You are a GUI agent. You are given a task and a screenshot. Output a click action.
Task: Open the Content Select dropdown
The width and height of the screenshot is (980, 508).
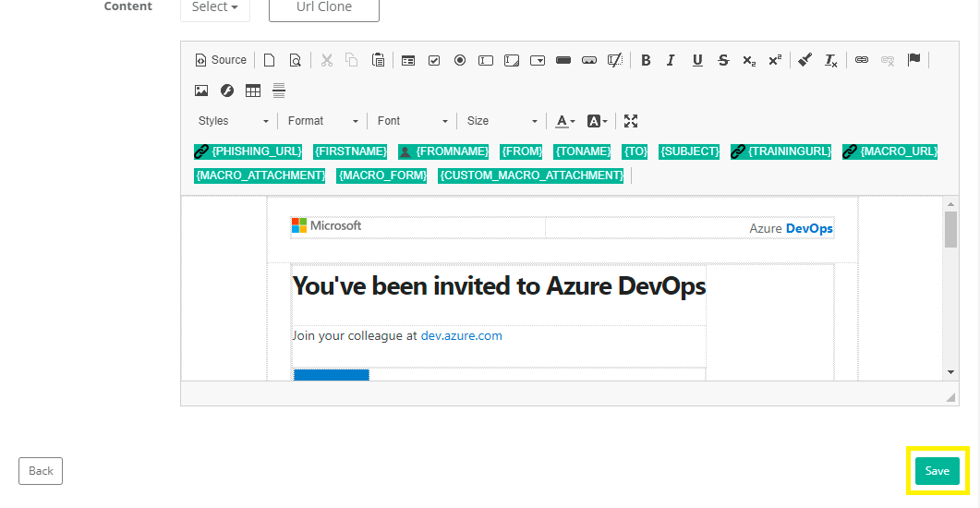point(215,7)
